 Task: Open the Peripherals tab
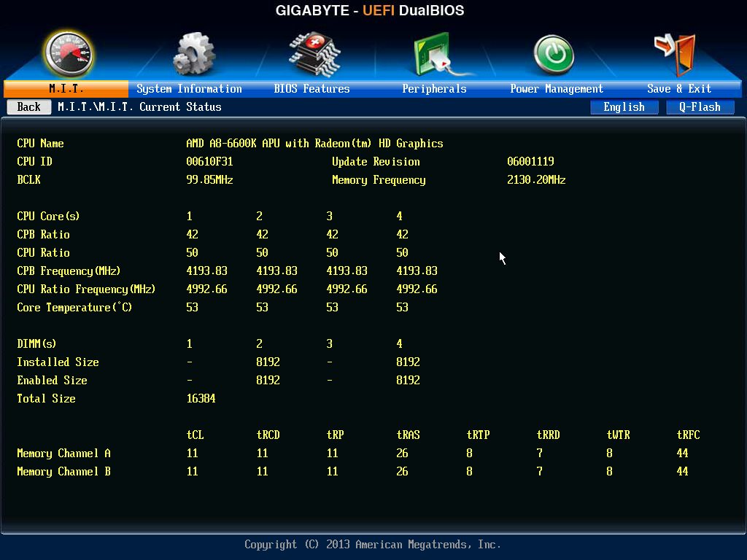coord(434,88)
